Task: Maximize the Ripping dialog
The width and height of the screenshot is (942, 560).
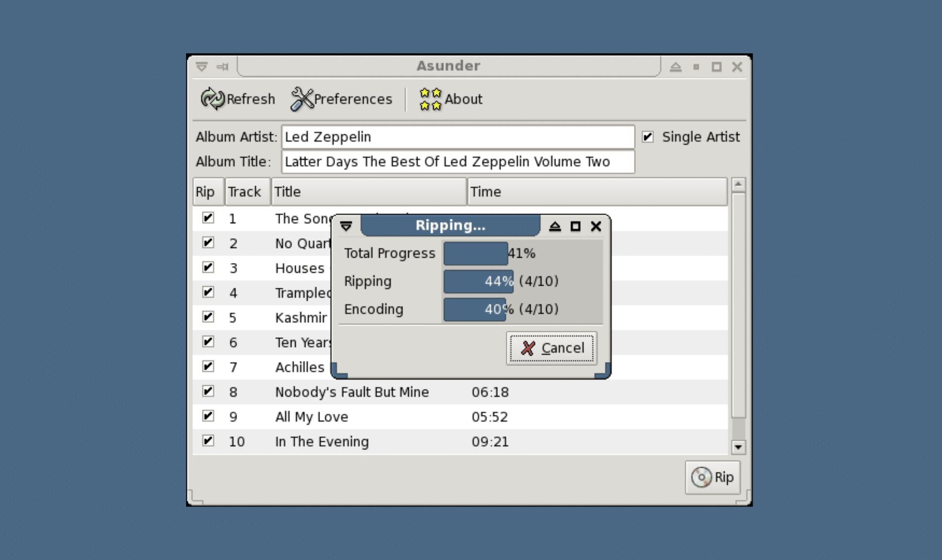Action: coord(575,226)
